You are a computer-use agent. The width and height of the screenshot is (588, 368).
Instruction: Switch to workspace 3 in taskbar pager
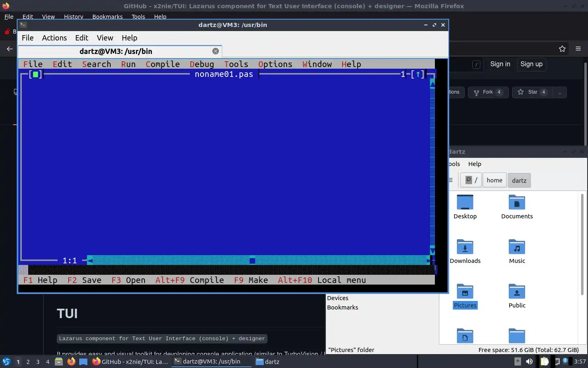pyautogui.click(x=38, y=361)
